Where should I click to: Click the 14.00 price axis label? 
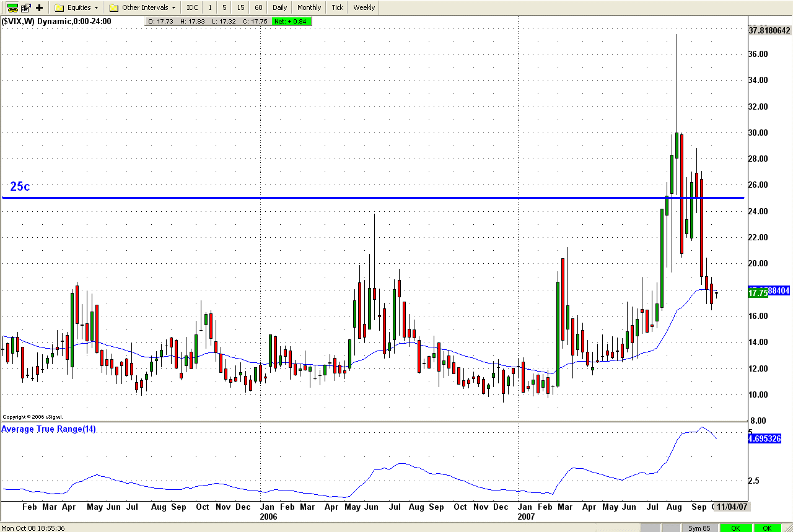(x=758, y=342)
